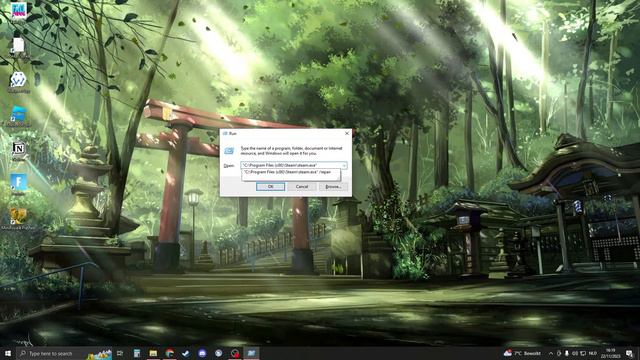The height and width of the screenshot is (360, 640).
Task: Open the Windows Start menu
Action: point(8,353)
